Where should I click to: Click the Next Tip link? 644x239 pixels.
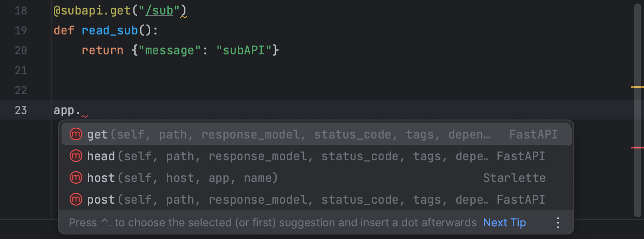click(x=504, y=223)
